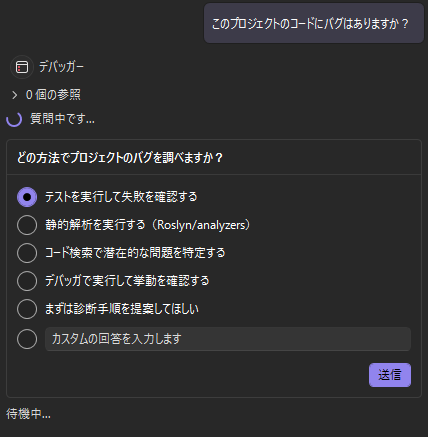The image size is (428, 437).
Task: Select the custom answer radio button
Action: [27, 339]
